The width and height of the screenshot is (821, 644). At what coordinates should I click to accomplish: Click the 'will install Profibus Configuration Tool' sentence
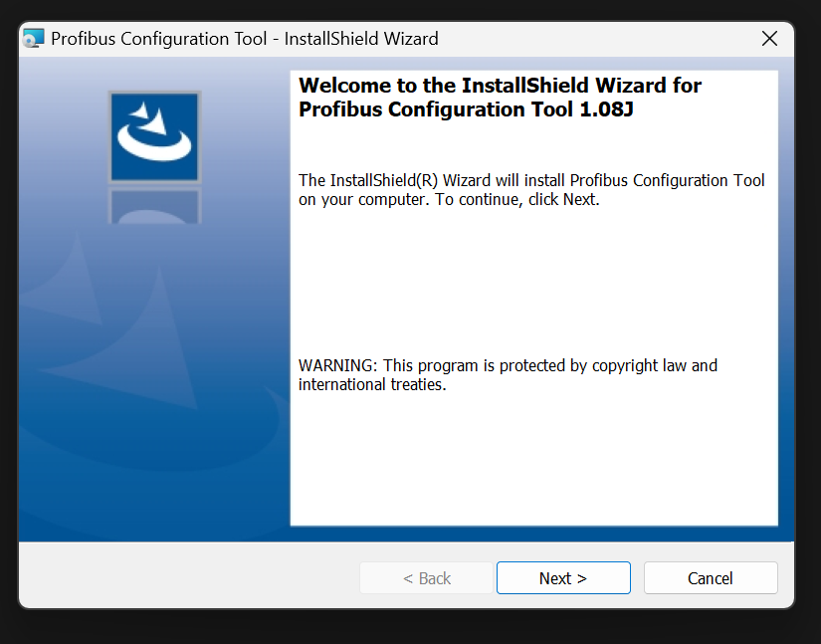coord(531,189)
